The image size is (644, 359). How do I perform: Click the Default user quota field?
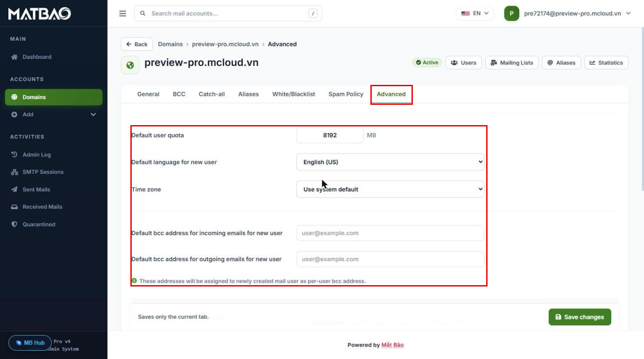pyautogui.click(x=330, y=135)
